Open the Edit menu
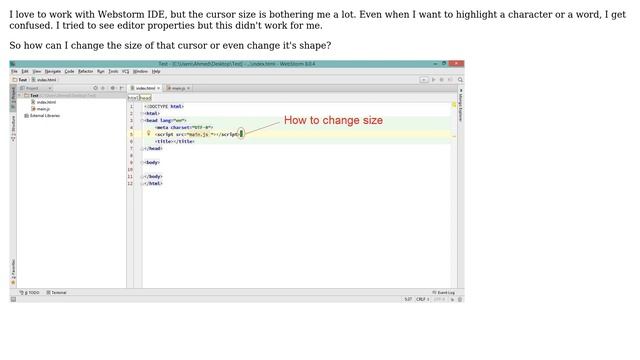 (25, 71)
